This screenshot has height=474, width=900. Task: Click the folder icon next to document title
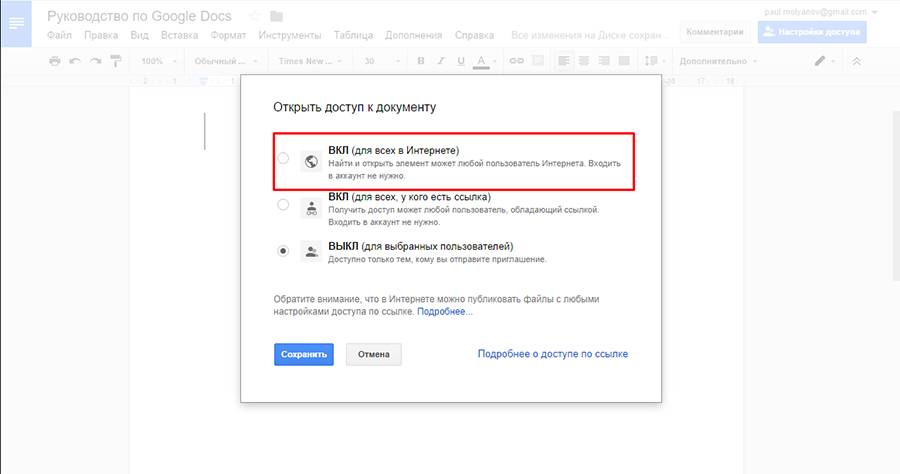(277, 17)
